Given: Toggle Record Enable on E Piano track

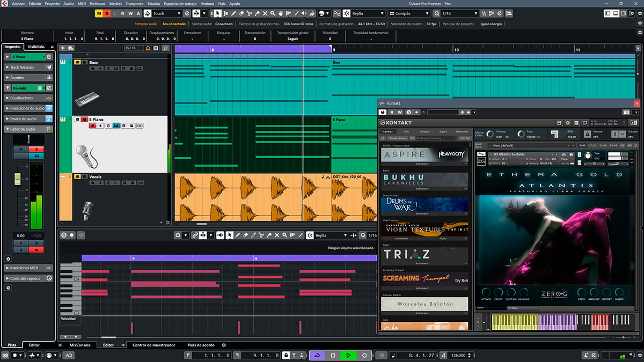Looking at the screenshot, I should pyautogui.click(x=92, y=125).
